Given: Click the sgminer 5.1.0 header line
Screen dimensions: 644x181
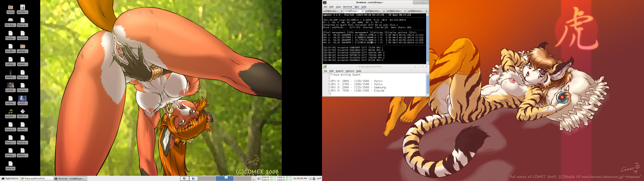Looking at the screenshot, I should 367,15.
